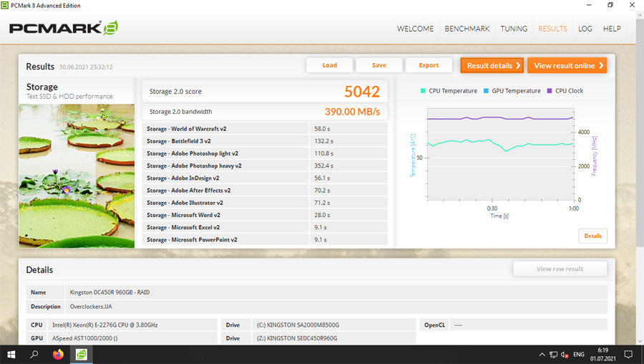Viewport: 644px width, 364px height.
Task: Open the LOG tab
Action: tap(585, 29)
